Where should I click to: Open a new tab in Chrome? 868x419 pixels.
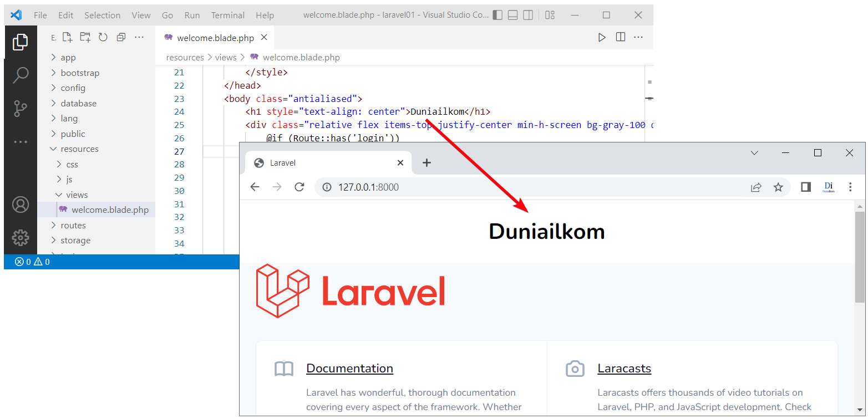(427, 162)
